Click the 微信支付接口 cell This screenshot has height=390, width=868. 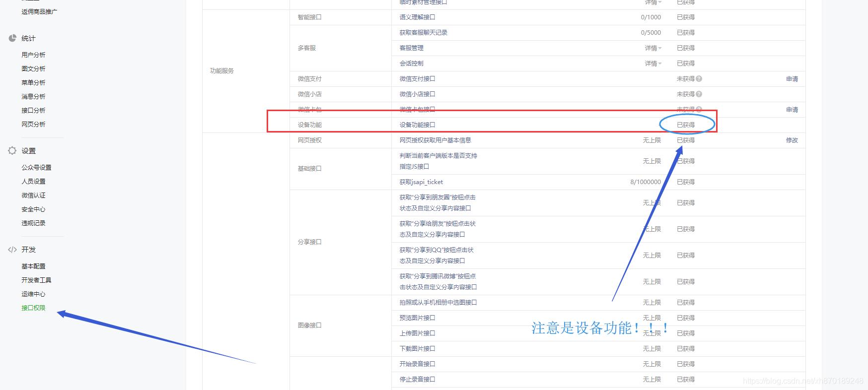pos(418,79)
